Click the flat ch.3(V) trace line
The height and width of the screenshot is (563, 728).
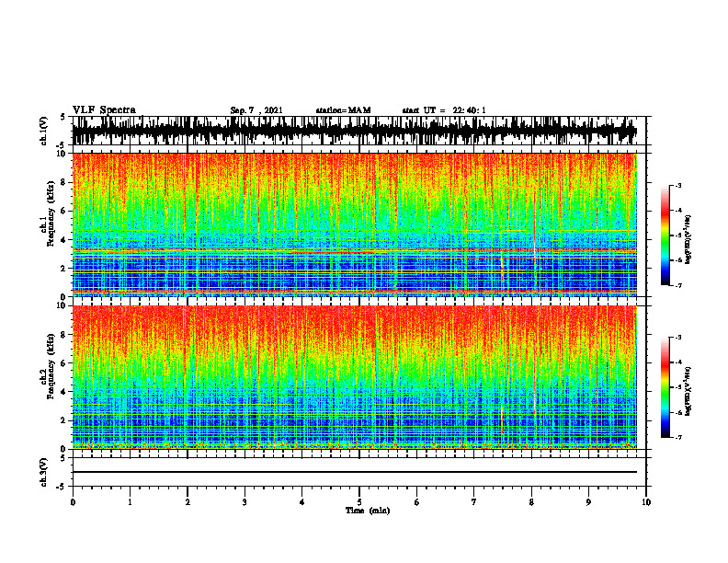pos(355,472)
